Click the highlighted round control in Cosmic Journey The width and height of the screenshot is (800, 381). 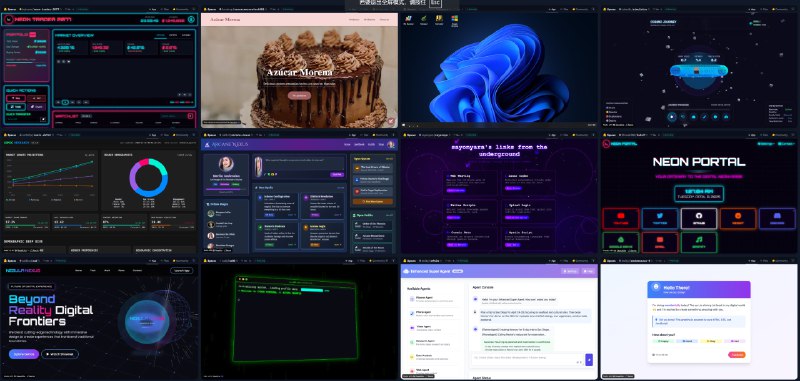click(x=672, y=116)
